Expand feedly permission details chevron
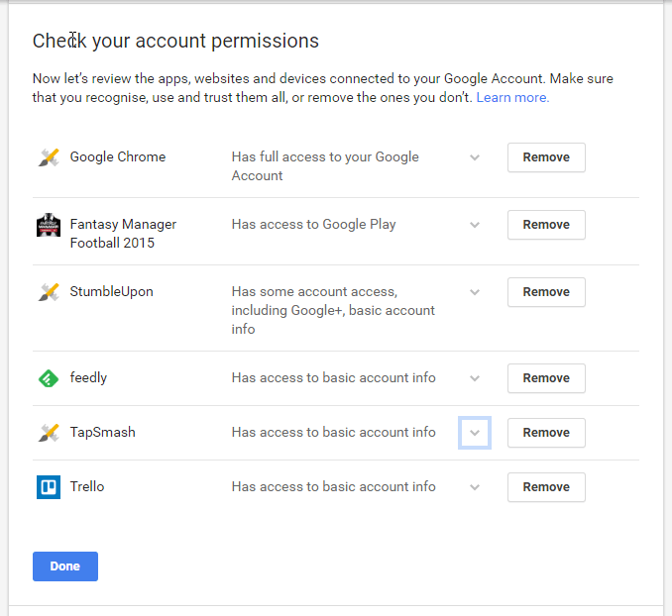672x616 pixels. (475, 378)
